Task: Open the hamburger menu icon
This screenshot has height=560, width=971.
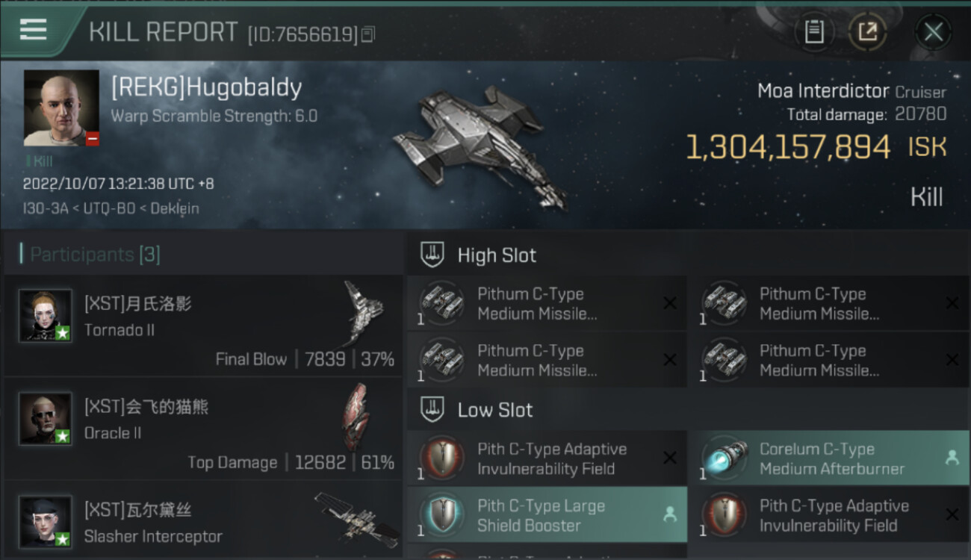Action: pos(34,30)
